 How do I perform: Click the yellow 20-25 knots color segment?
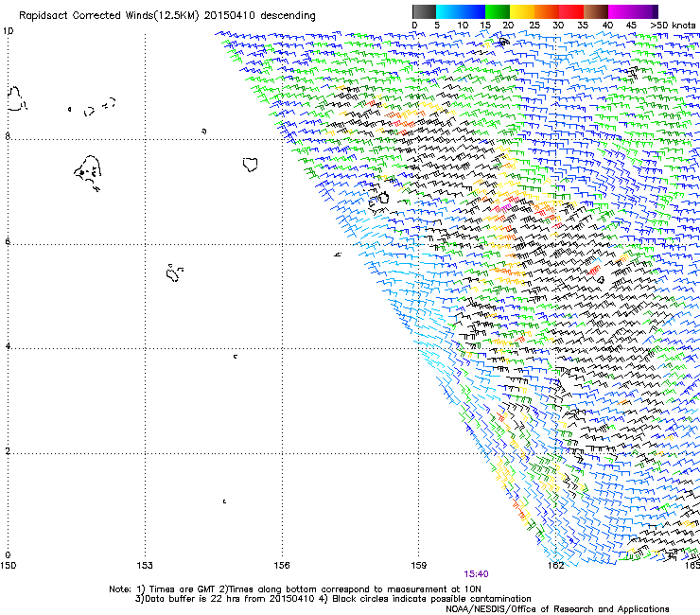coord(522,11)
